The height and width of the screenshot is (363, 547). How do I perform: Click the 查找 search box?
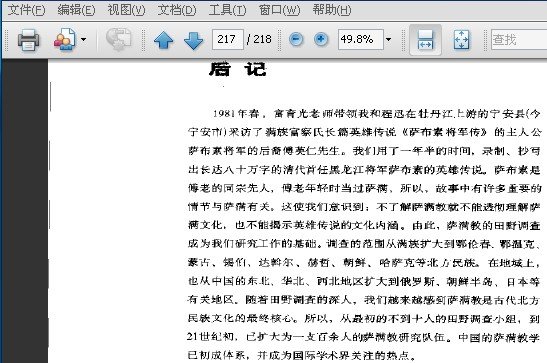(x=519, y=39)
